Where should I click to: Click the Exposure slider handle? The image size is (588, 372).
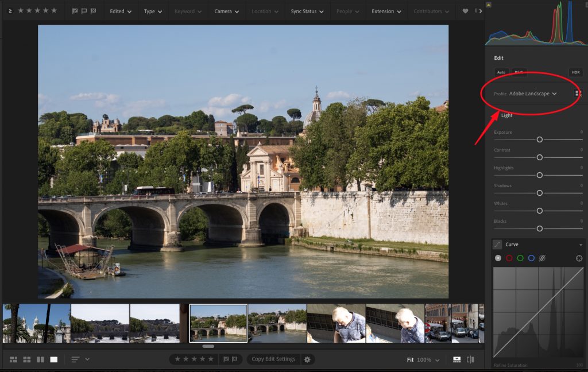pyautogui.click(x=539, y=139)
